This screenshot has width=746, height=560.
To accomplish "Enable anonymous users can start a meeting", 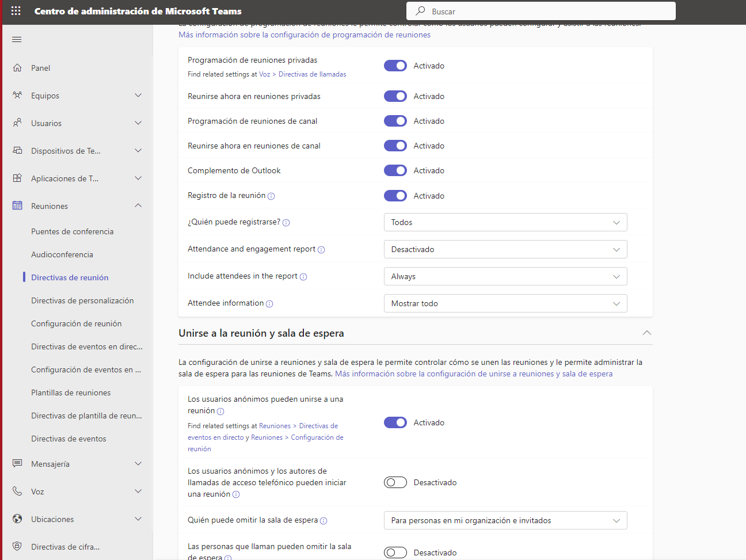I will pos(395,482).
